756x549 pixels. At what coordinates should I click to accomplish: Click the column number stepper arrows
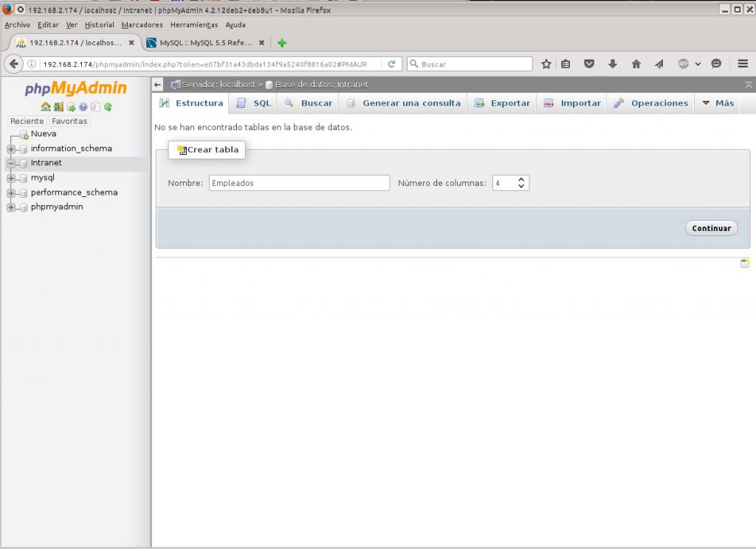521,183
